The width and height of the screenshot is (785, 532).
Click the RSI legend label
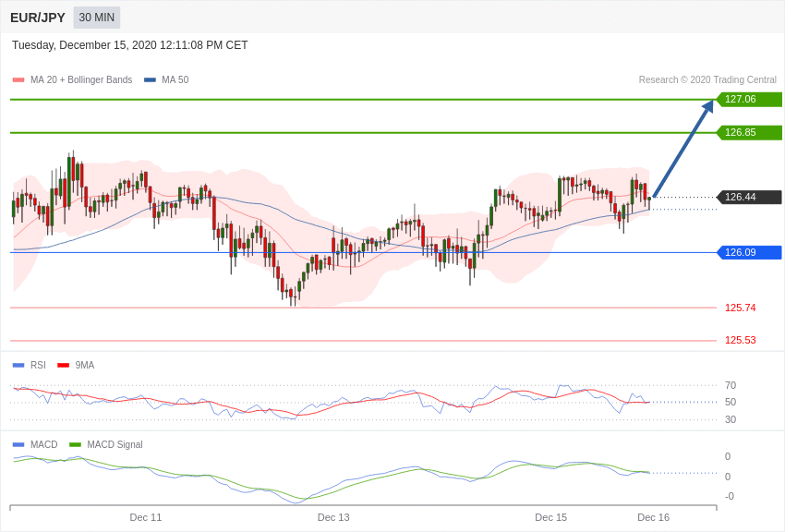coord(38,366)
